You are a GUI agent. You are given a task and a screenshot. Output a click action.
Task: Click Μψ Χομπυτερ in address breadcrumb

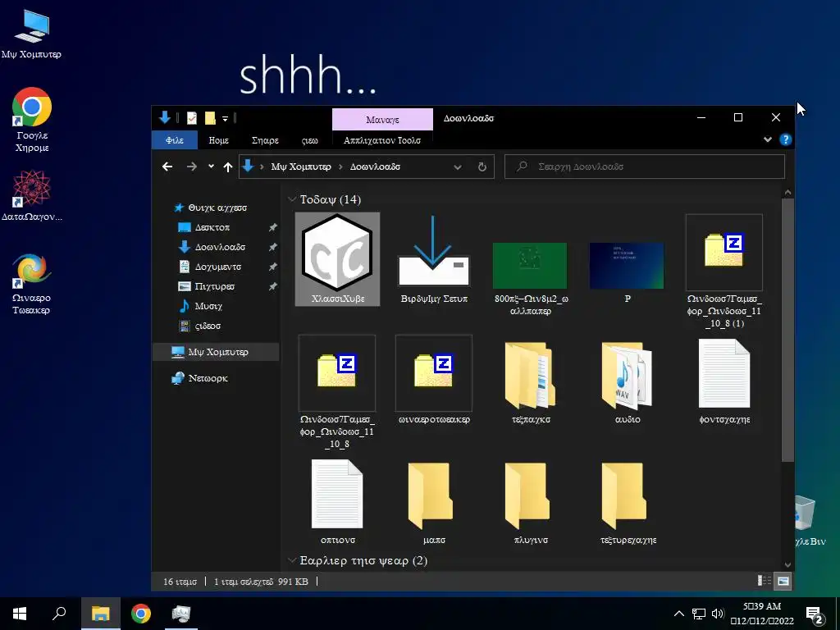point(301,167)
